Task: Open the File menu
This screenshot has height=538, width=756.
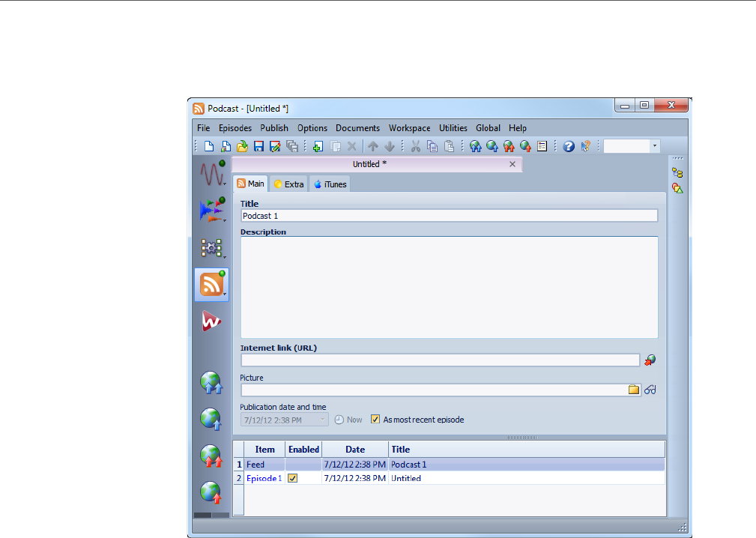Action: (x=204, y=127)
